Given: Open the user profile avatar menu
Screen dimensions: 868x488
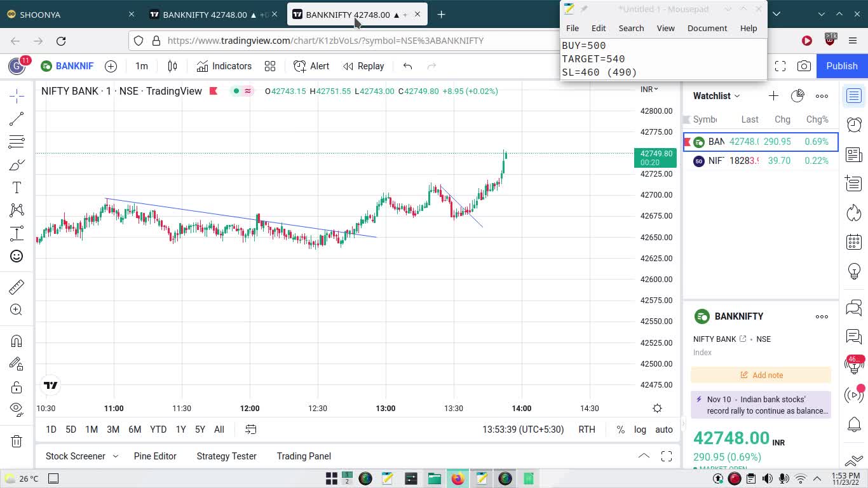Looking at the screenshot, I should click(x=17, y=66).
